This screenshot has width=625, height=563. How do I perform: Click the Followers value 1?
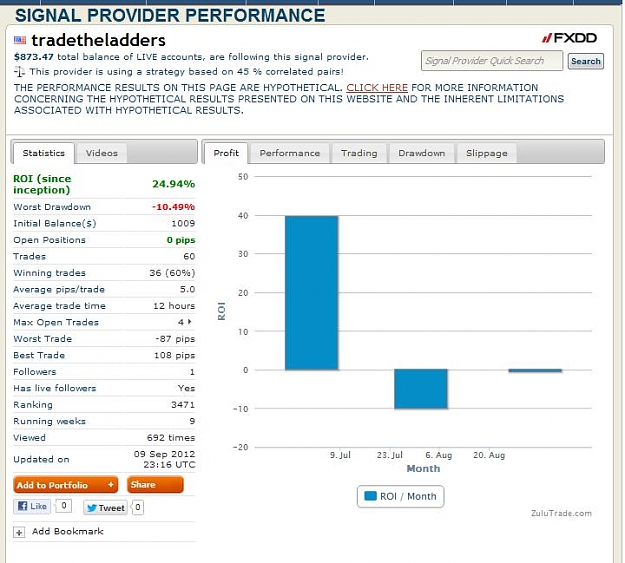point(192,372)
